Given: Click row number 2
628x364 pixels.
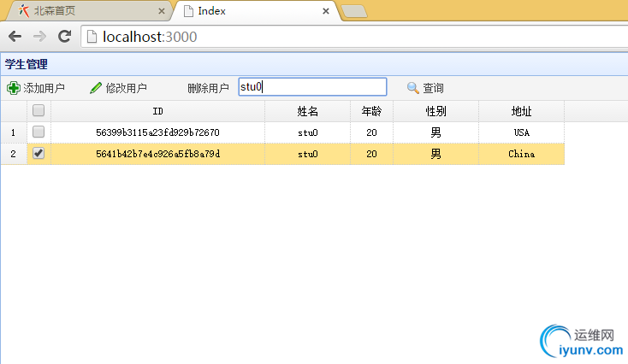Looking at the screenshot, I should [13, 154].
